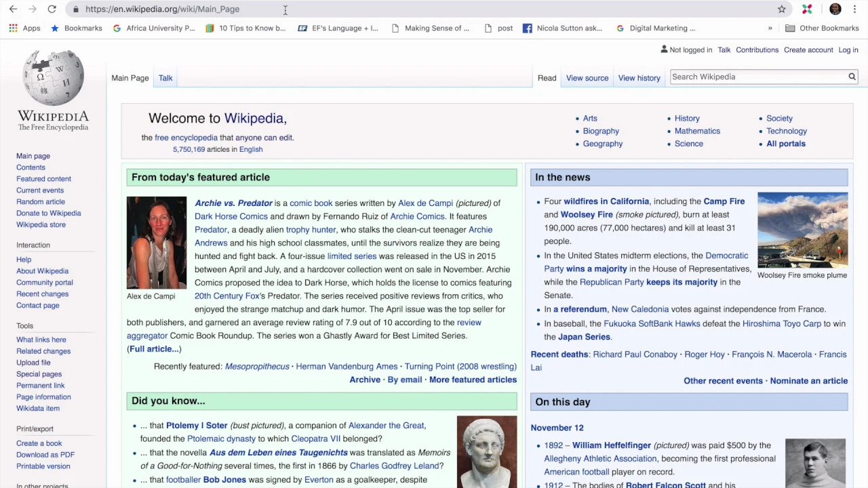Open Printable version link

tap(43, 466)
